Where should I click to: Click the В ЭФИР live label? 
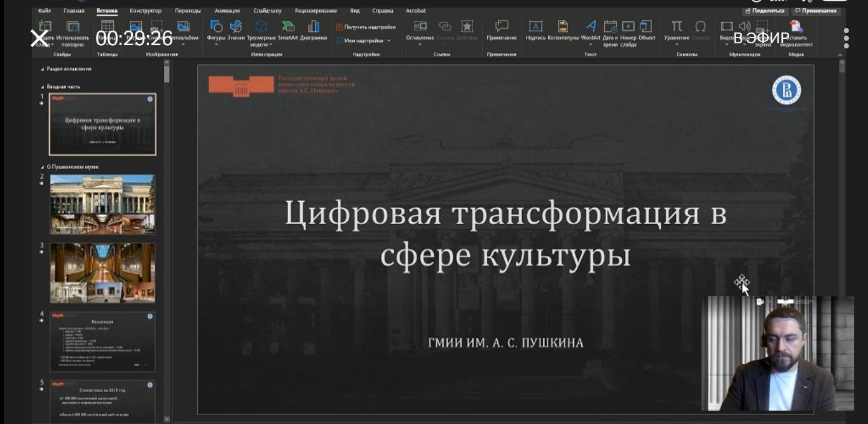[761, 38]
